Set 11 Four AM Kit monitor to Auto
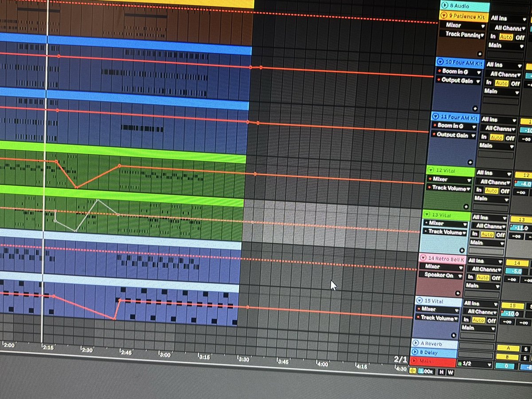 pyautogui.click(x=497, y=137)
